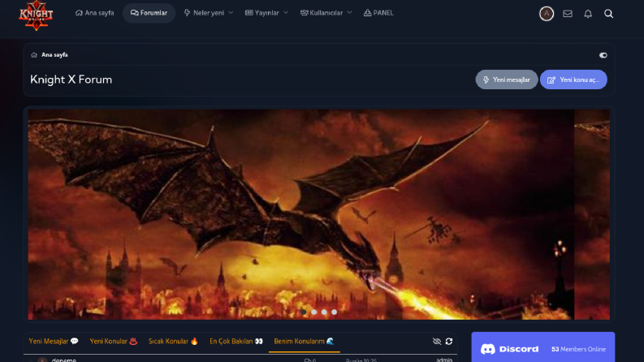Select the third carousel dot

point(325,312)
